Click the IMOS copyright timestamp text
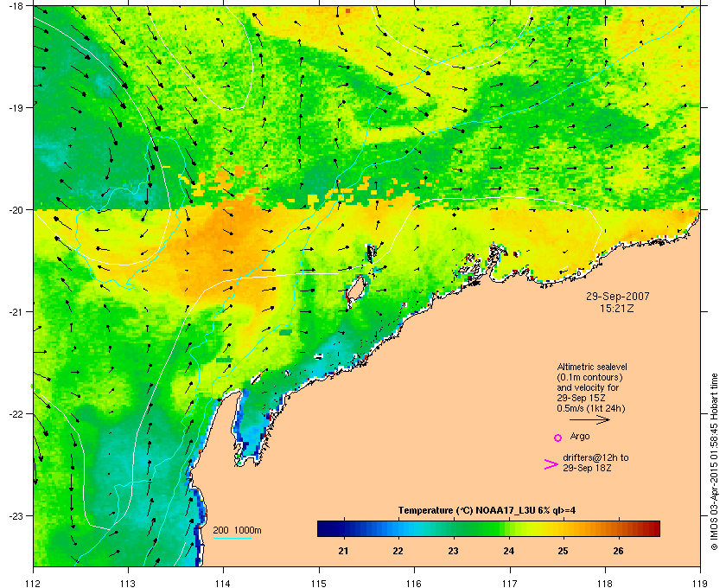This screenshot has height=588, width=726. coord(714,462)
